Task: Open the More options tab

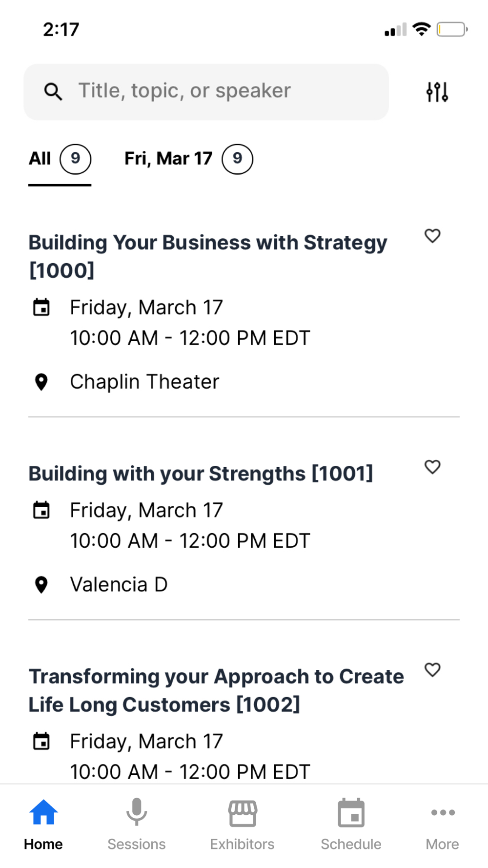Action: 443,813
